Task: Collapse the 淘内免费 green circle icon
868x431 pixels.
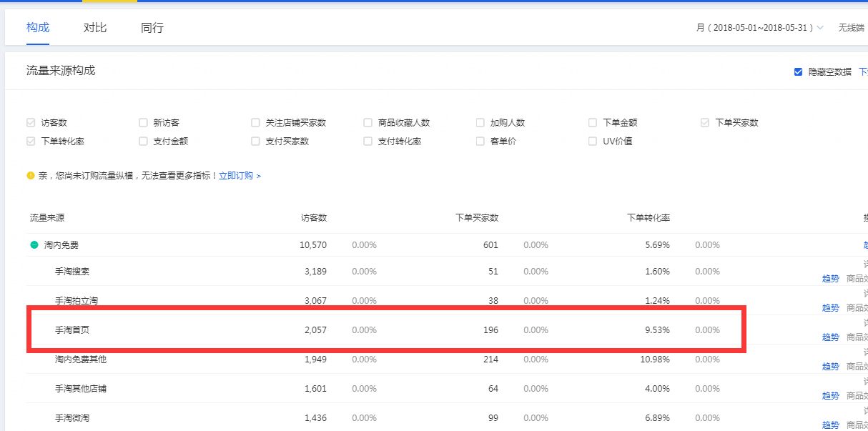Action: [34, 245]
